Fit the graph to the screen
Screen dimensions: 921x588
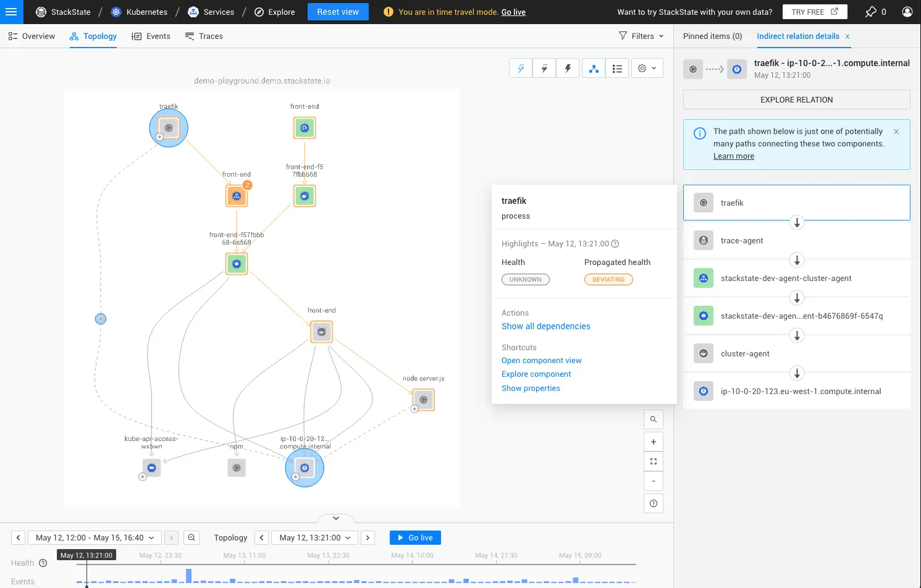[x=654, y=461]
